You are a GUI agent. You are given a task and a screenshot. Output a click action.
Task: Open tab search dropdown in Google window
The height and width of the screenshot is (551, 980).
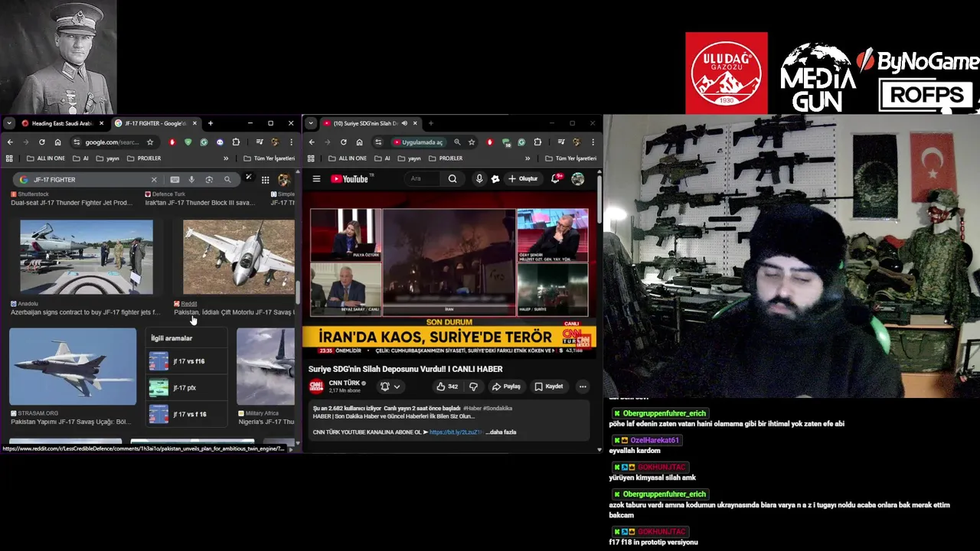tap(9, 123)
